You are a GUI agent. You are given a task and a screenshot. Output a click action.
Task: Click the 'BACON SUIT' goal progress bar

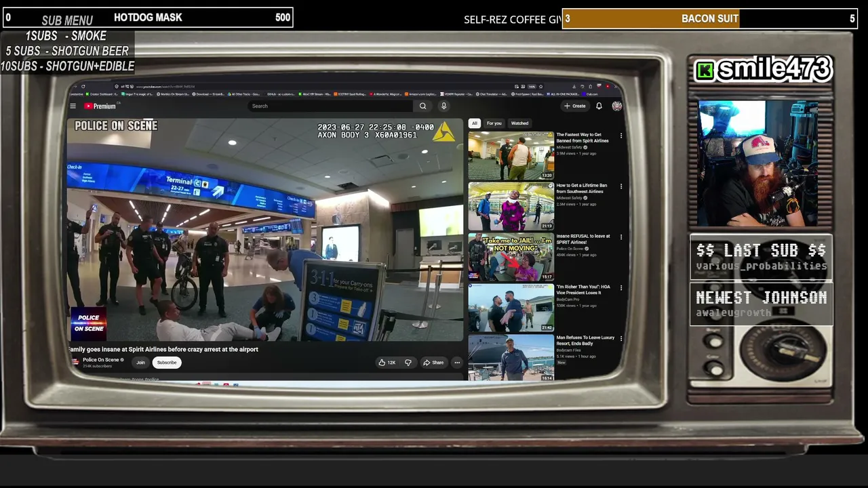pos(710,18)
